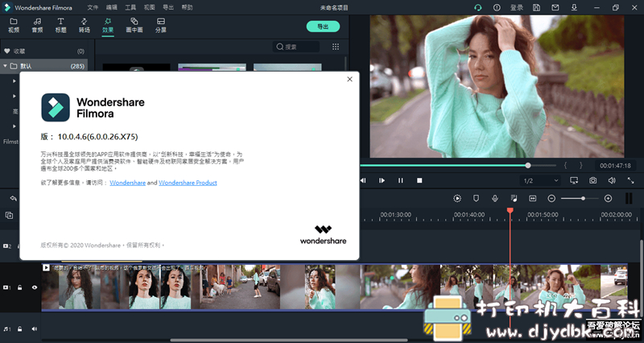Expand the second subfolder under 默认
Screen dimensions: 644x343
tap(14, 96)
